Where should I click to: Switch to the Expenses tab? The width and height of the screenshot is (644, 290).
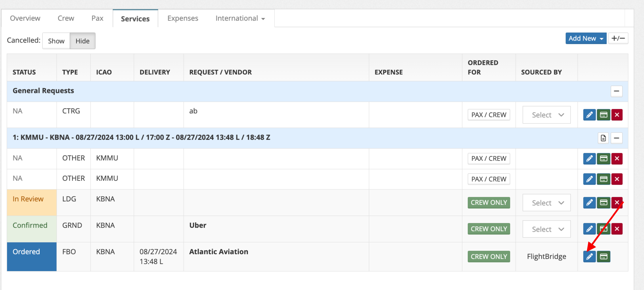coord(183,18)
